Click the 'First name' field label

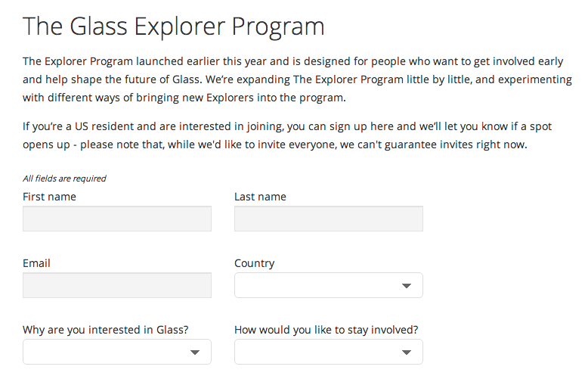(49, 197)
